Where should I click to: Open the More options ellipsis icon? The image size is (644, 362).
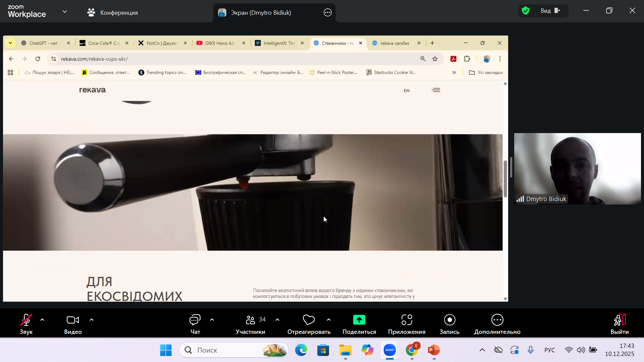497,320
